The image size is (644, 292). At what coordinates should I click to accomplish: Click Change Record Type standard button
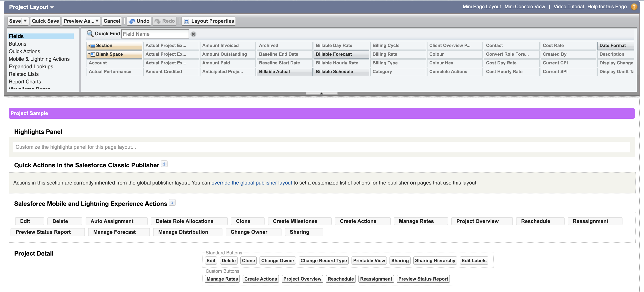coord(324,261)
